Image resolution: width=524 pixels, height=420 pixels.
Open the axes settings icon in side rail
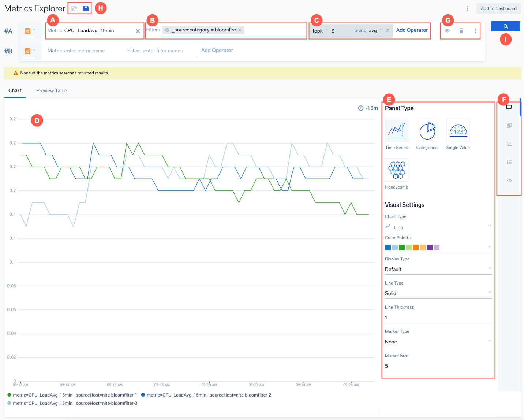point(509,144)
